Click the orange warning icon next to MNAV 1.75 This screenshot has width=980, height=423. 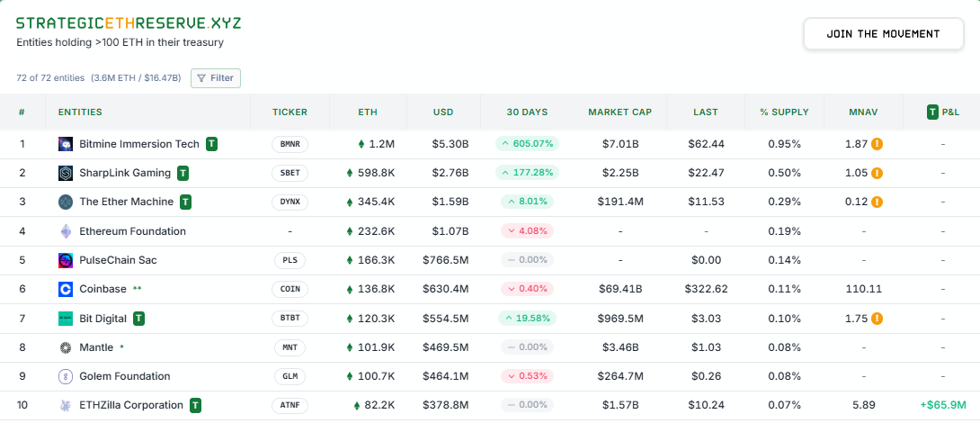877,319
